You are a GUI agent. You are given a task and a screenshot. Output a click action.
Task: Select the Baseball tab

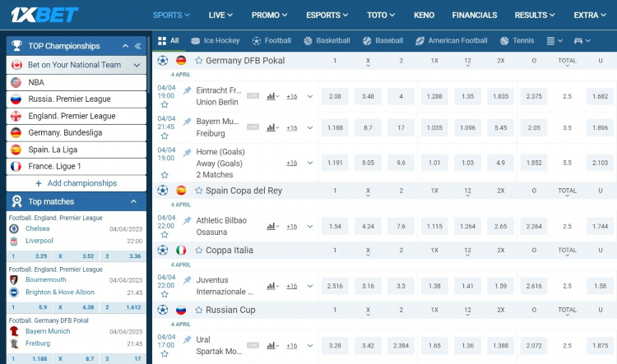pos(383,40)
